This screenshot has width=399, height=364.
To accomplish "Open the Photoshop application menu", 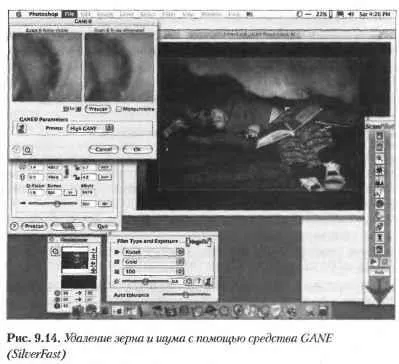I will click(44, 14).
